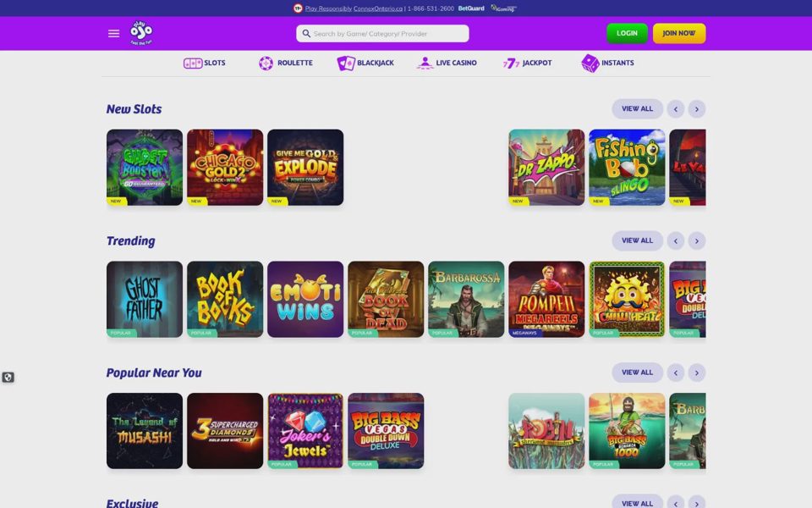Open the Ghost Father game
The width and height of the screenshot is (812, 508).
click(145, 299)
